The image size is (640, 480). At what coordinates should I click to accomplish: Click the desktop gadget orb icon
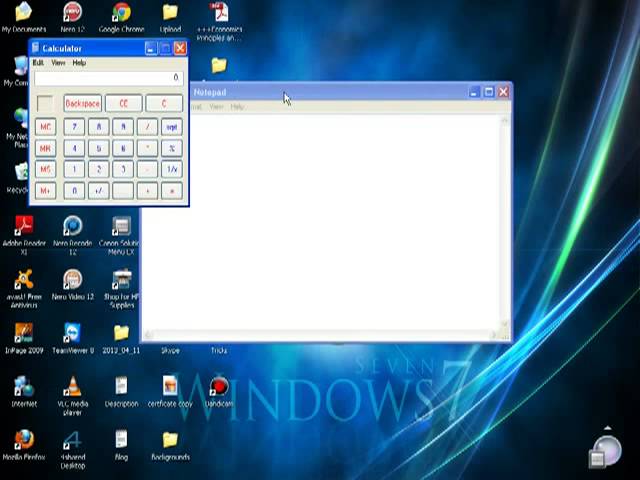tap(608, 450)
